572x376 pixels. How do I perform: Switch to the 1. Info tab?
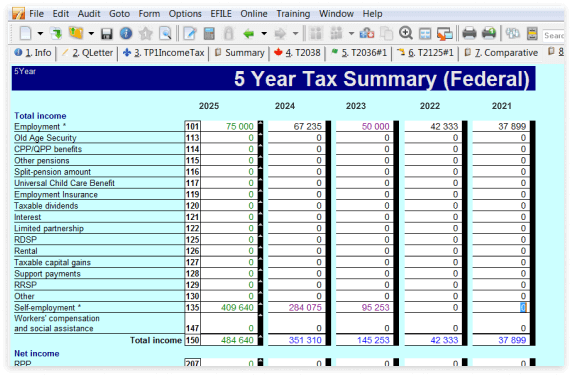coord(33,53)
